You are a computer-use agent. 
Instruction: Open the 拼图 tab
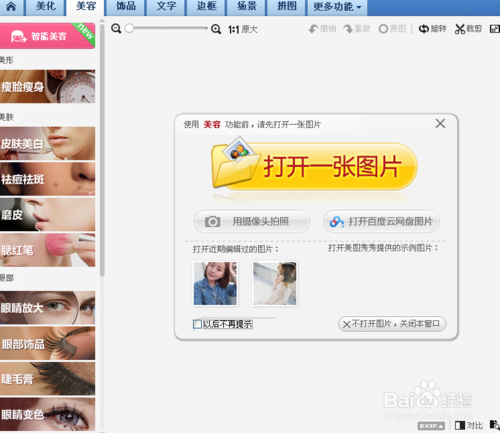tap(287, 6)
